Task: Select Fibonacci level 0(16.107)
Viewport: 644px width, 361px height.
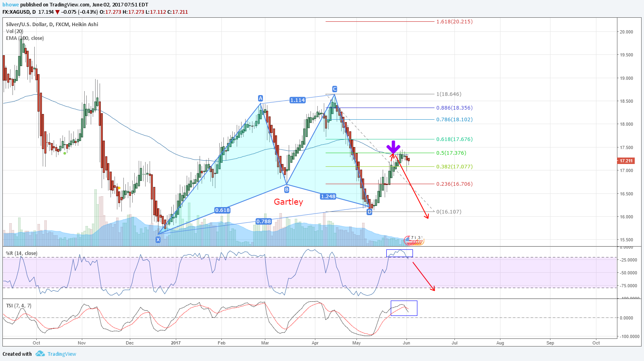Action: pyautogui.click(x=449, y=212)
